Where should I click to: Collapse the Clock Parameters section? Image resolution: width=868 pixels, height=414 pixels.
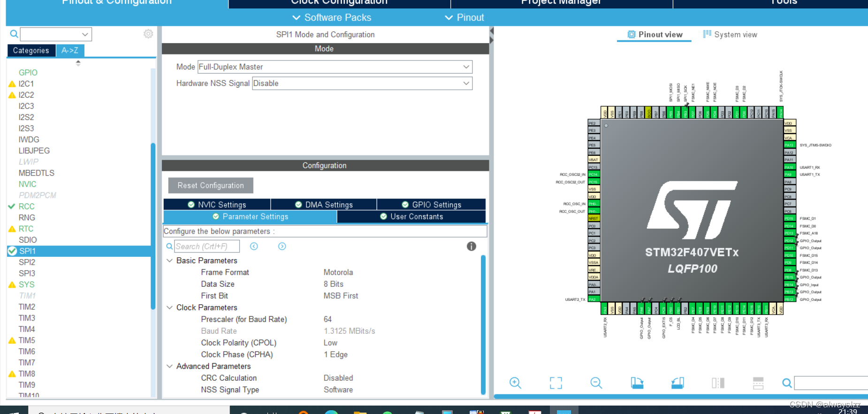170,307
